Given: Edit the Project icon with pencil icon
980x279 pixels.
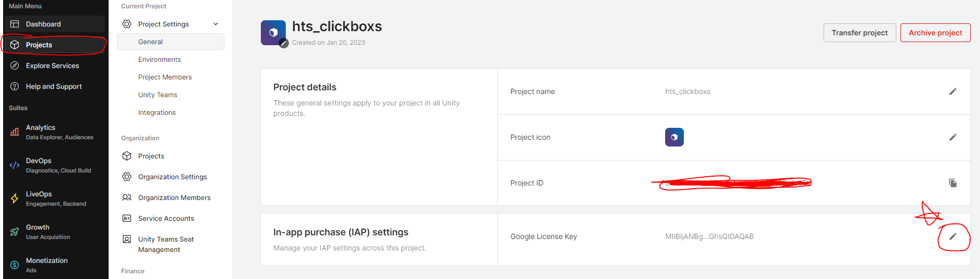Looking at the screenshot, I should (x=952, y=137).
